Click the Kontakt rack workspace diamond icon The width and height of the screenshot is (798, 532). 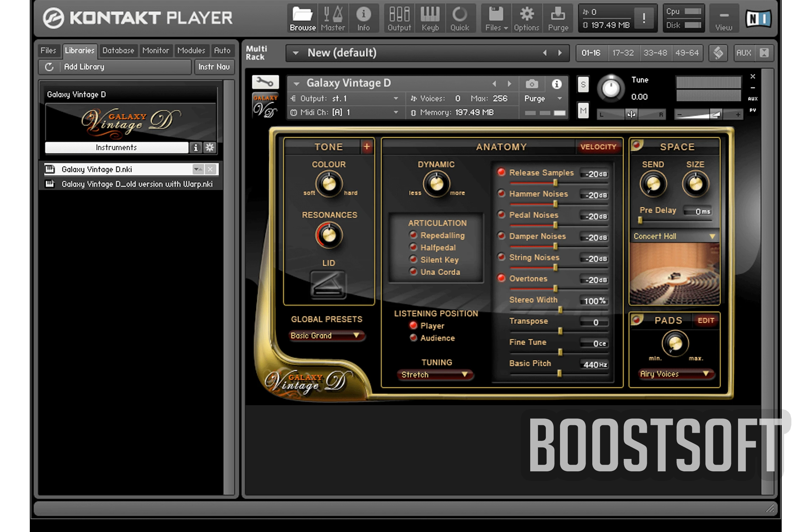pos(718,53)
